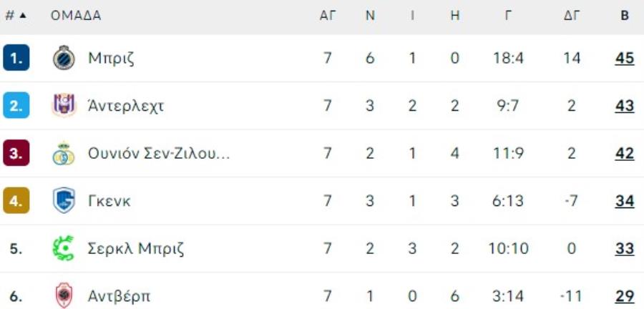This screenshot has width=644, height=309.
Task: Click the maroon rank 3 badge
Action: coord(16,153)
